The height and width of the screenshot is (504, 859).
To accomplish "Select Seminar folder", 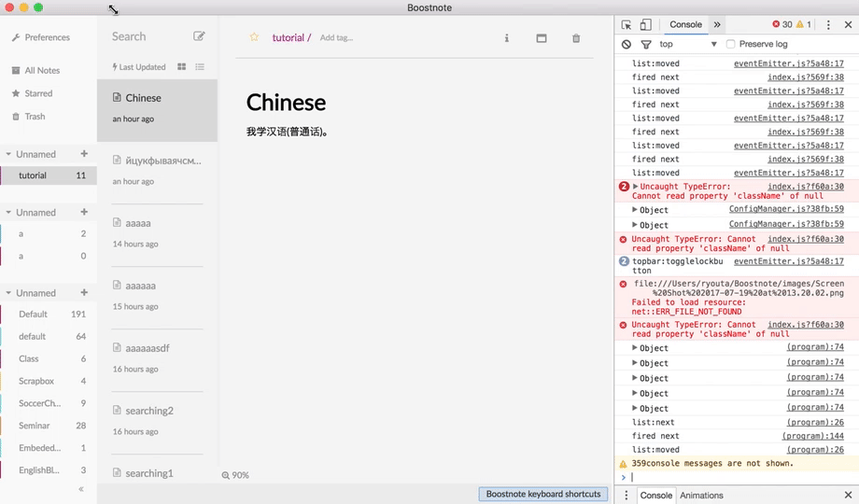I will [x=49, y=426].
